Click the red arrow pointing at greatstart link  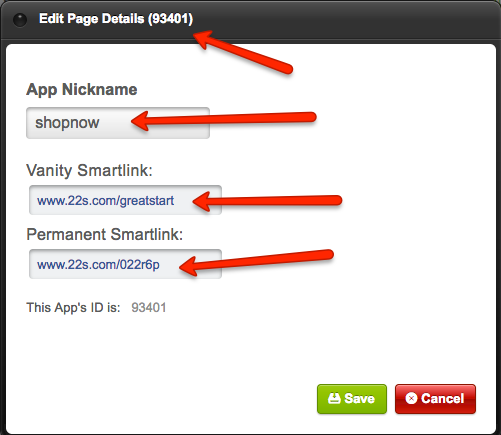pyautogui.click(x=267, y=201)
